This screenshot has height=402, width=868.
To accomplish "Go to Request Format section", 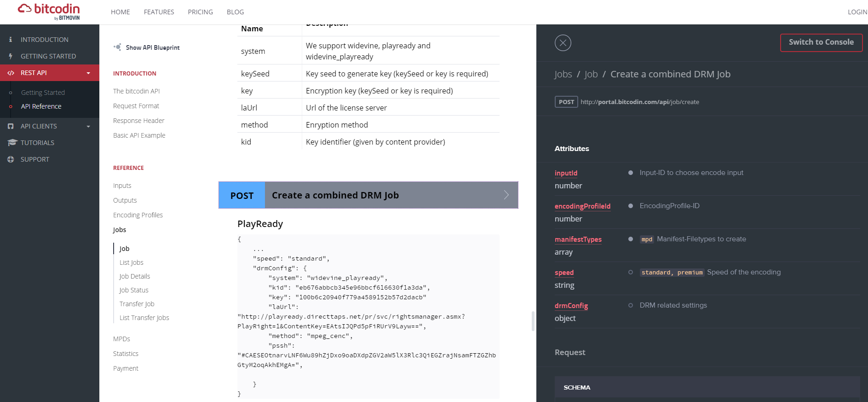I will (x=136, y=106).
